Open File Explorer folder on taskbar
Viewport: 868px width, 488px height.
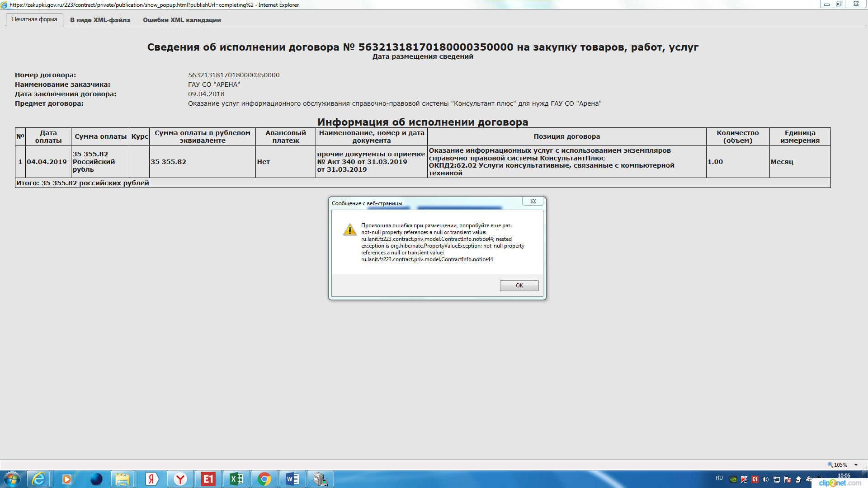123,479
